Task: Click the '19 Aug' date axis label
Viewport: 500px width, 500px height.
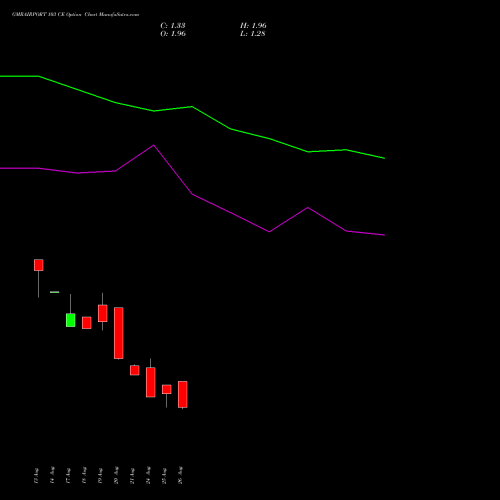Action: coord(100,476)
